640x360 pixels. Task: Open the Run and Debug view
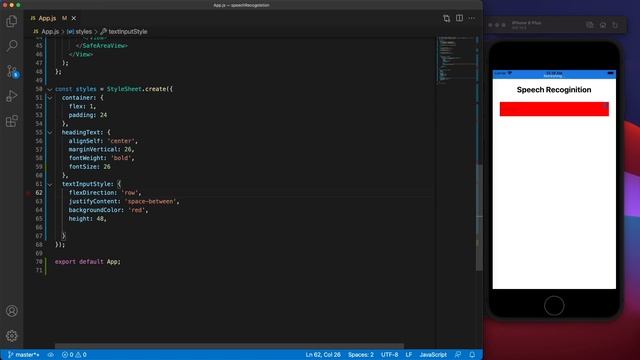tap(12, 96)
